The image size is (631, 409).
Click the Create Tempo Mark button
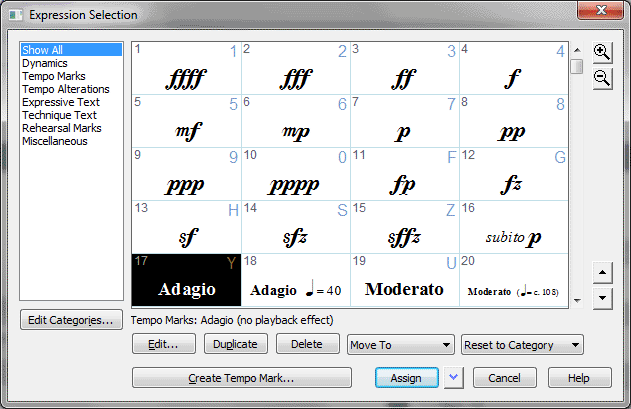pos(241,378)
